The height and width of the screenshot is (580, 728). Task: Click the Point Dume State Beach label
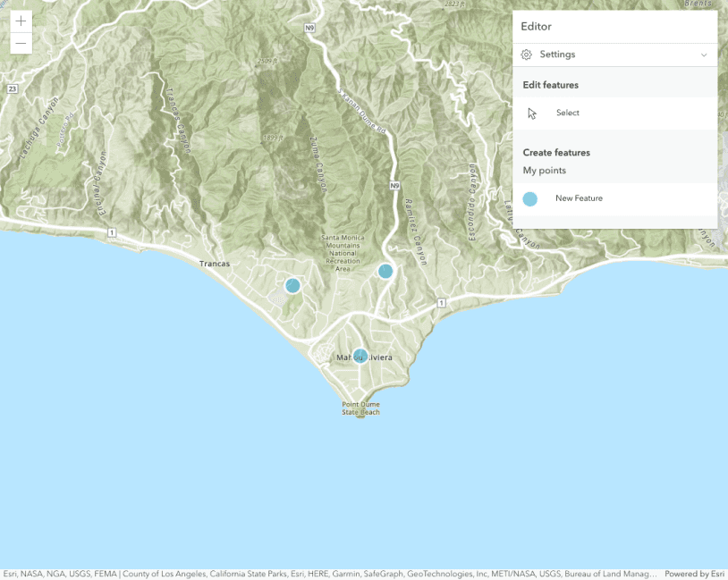click(x=360, y=408)
